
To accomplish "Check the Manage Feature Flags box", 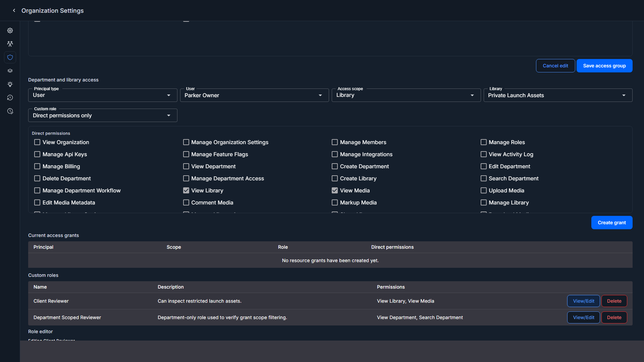I will (x=186, y=154).
